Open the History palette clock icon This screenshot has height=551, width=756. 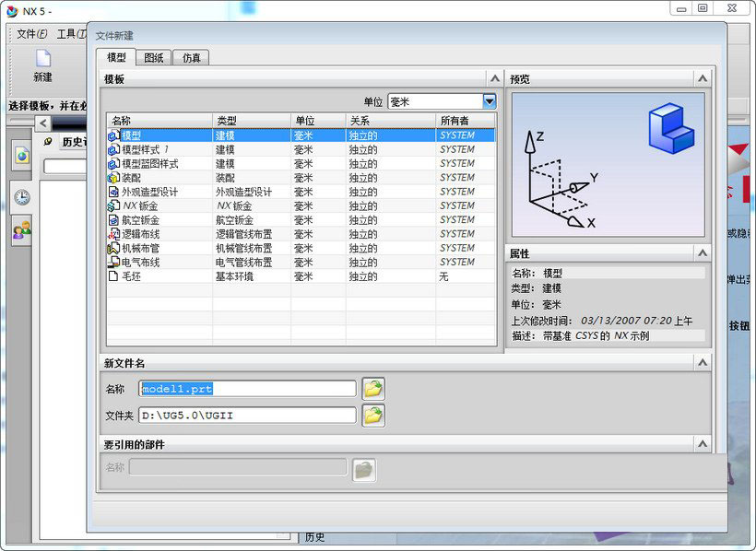pyautogui.click(x=20, y=194)
